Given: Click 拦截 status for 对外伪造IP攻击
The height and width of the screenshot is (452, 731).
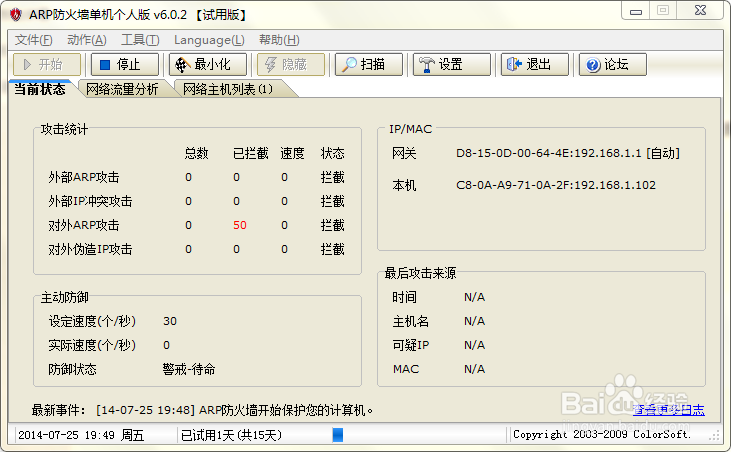Looking at the screenshot, I should [x=332, y=249].
